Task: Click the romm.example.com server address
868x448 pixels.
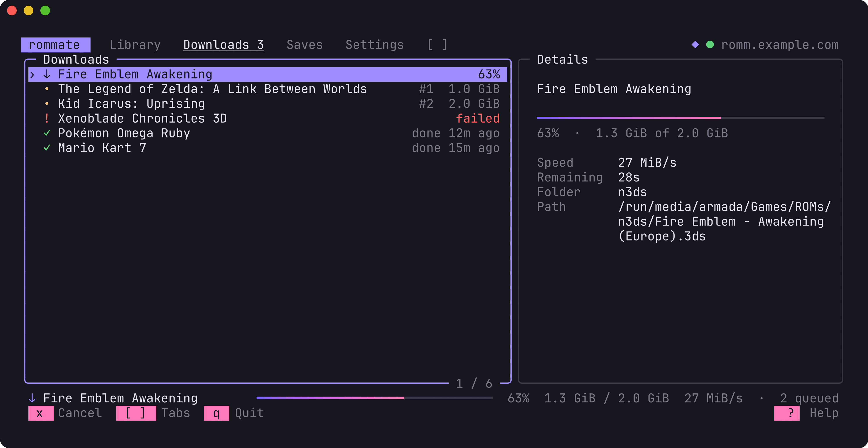Action: pos(780,45)
